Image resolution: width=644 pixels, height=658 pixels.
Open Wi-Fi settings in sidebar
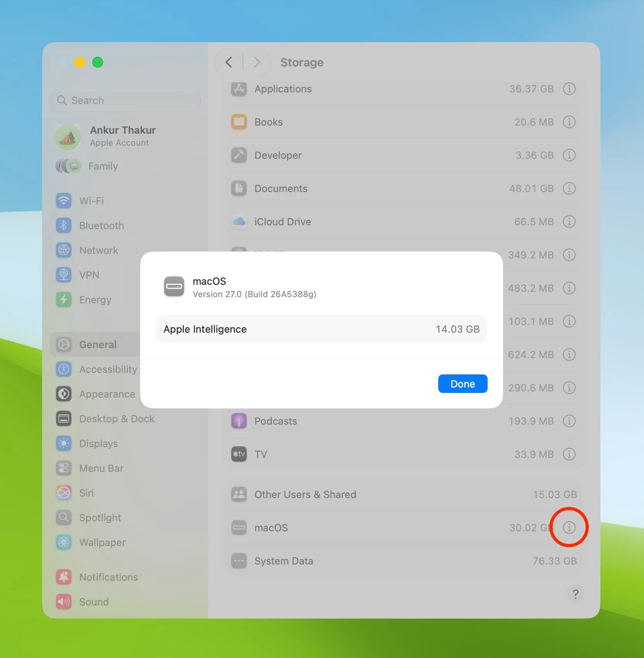coord(125,201)
